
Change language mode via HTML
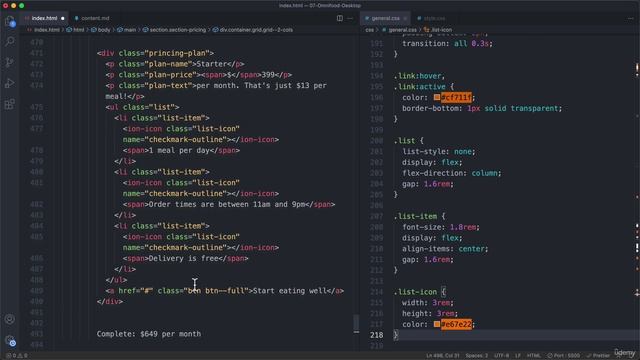pos(533,356)
